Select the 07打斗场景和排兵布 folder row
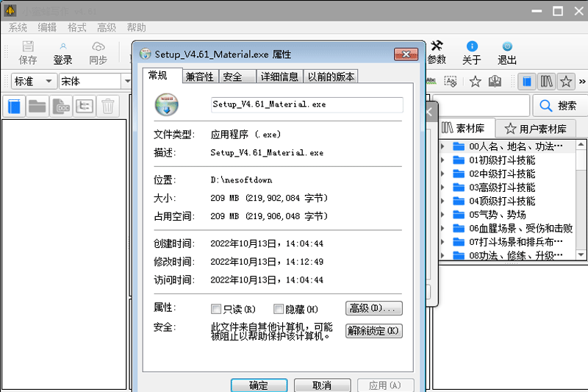 507,241
